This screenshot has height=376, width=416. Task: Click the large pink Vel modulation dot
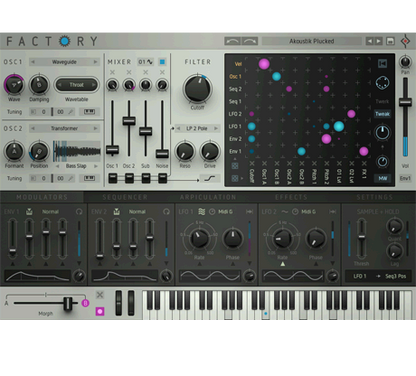[264, 64]
